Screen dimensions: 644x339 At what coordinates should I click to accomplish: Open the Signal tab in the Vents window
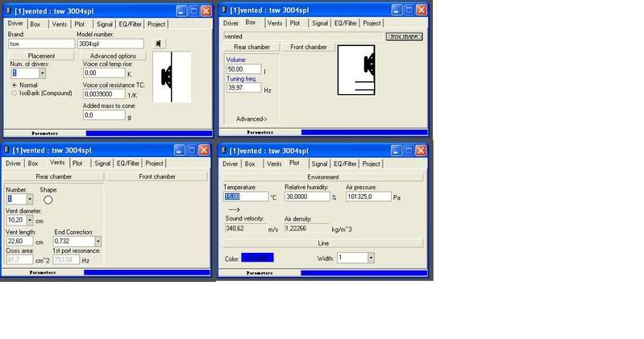click(102, 163)
